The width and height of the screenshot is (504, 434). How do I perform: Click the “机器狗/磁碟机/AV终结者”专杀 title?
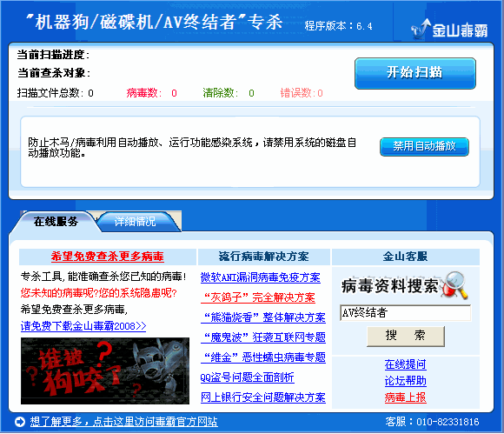155,22
